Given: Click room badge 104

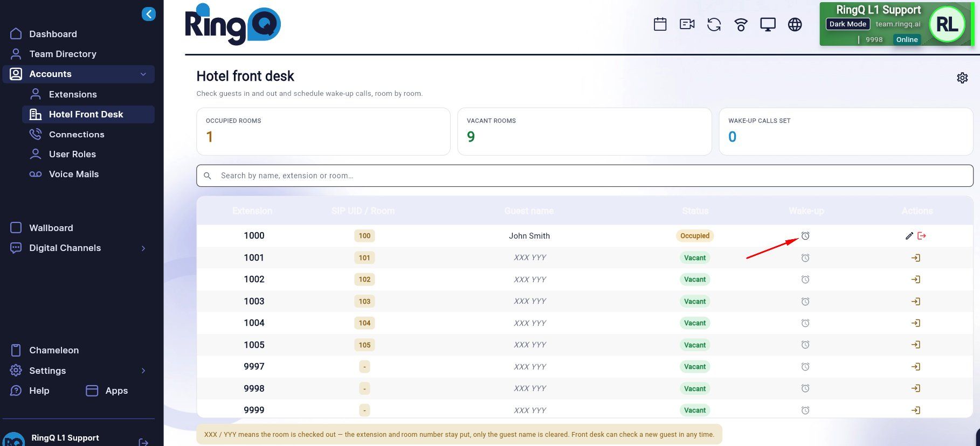Looking at the screenshot, I should coord(364,323).
